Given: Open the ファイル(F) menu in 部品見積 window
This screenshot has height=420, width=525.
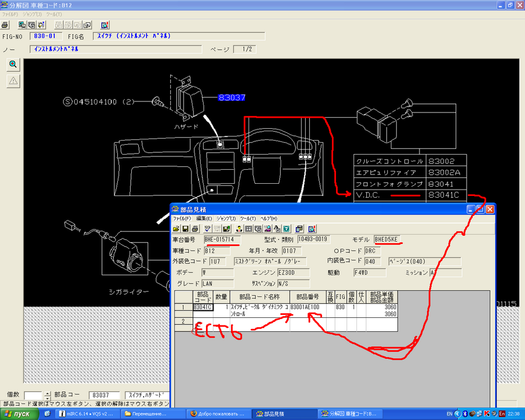Looking at the screenshot, I should (182, 218).
